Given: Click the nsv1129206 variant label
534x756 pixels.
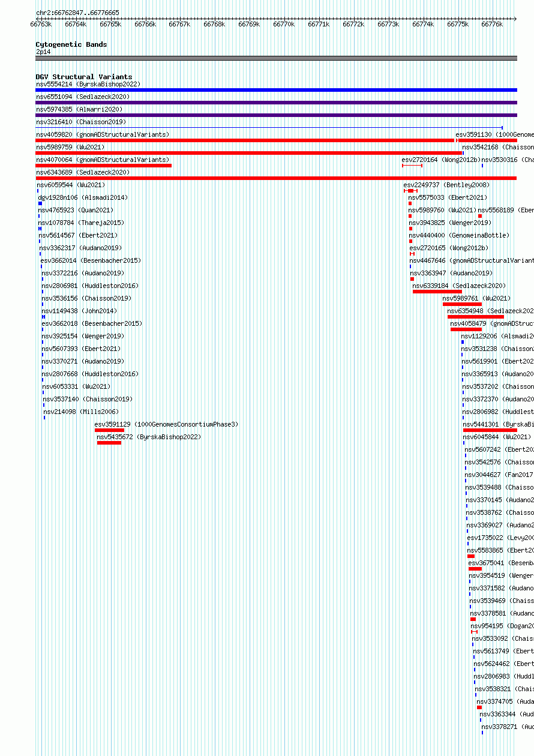Looking at the screenshot, I should coord(497,336).
